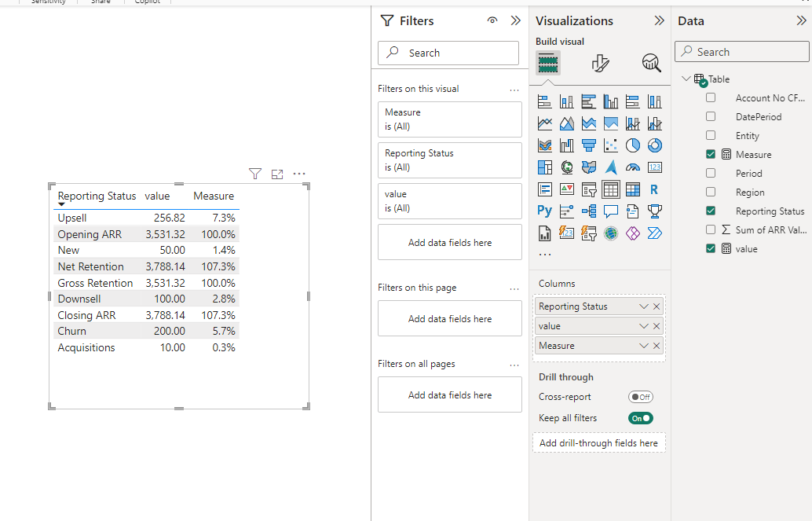Select the Card 123 visual

click(655, 167)
